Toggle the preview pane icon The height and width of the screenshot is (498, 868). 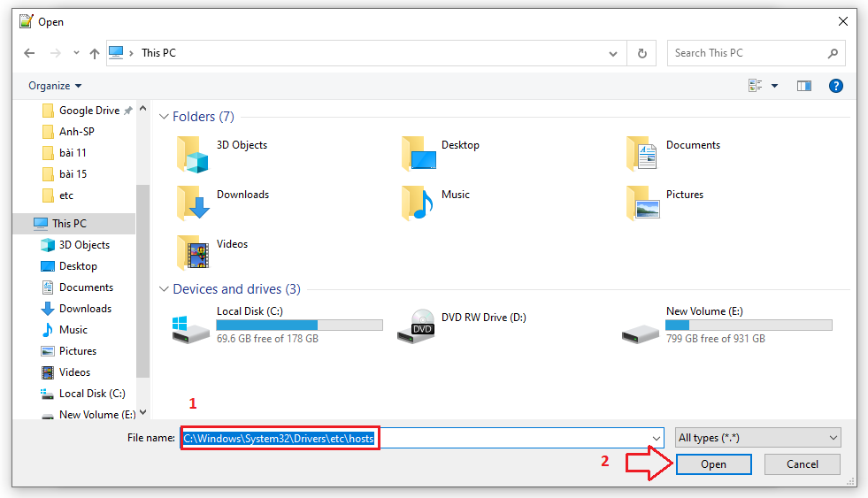point(803,86)
